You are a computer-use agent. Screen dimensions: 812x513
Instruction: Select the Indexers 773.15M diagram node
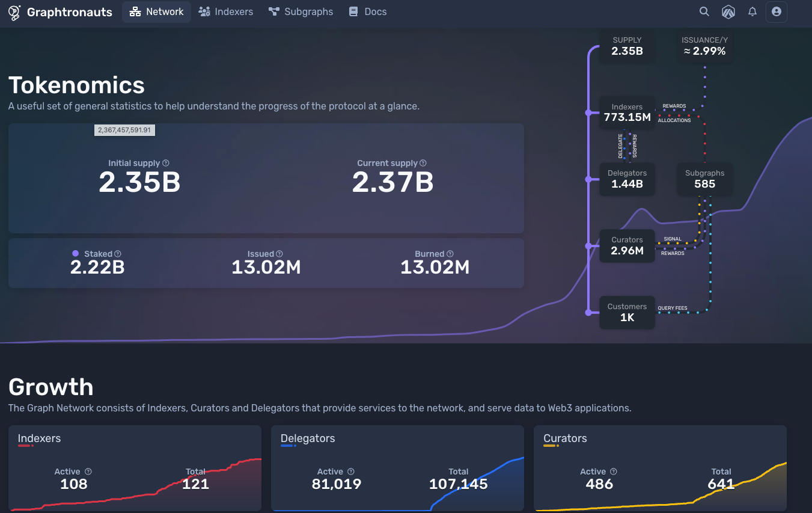point(627,112)
